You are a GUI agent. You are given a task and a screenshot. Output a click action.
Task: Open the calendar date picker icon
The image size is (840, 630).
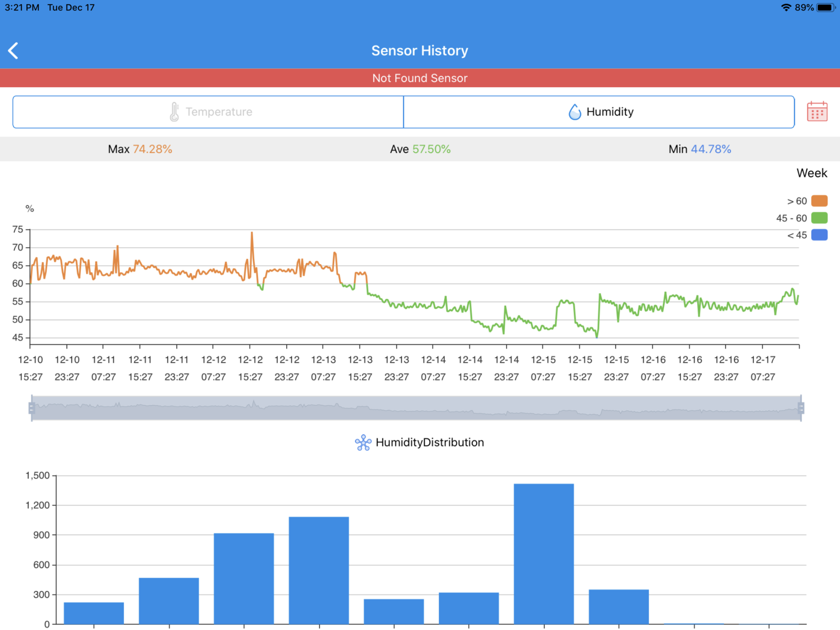pyautogui.click(x=817, y=111)
